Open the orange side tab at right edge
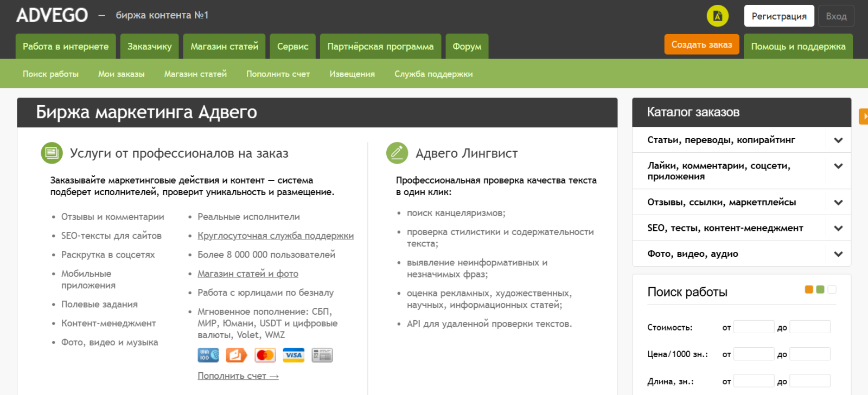This screenshot has height=395, width=868. pos(863,116)
